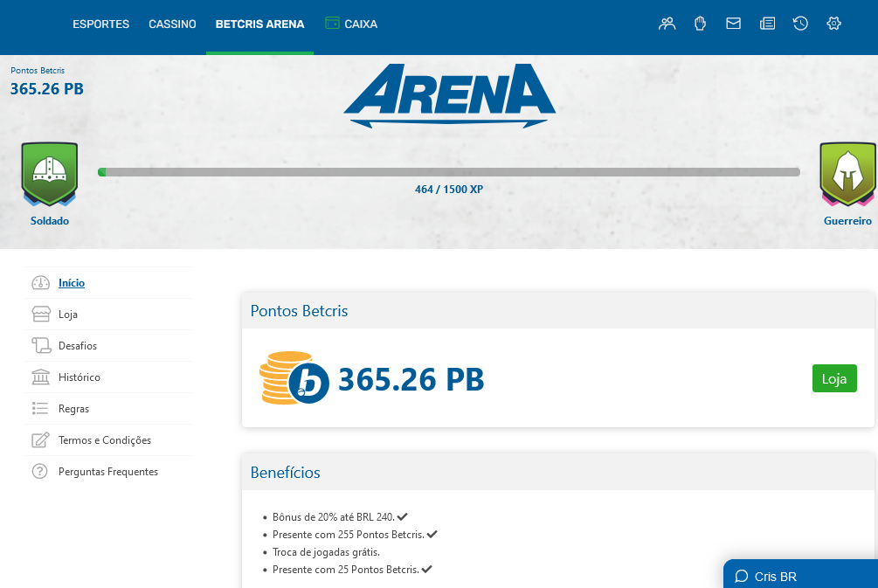Viewport: 878px width, 588px height.
Task: Click the Bônus de 20% até BRL 240 benefit
Action: (334, 517)
